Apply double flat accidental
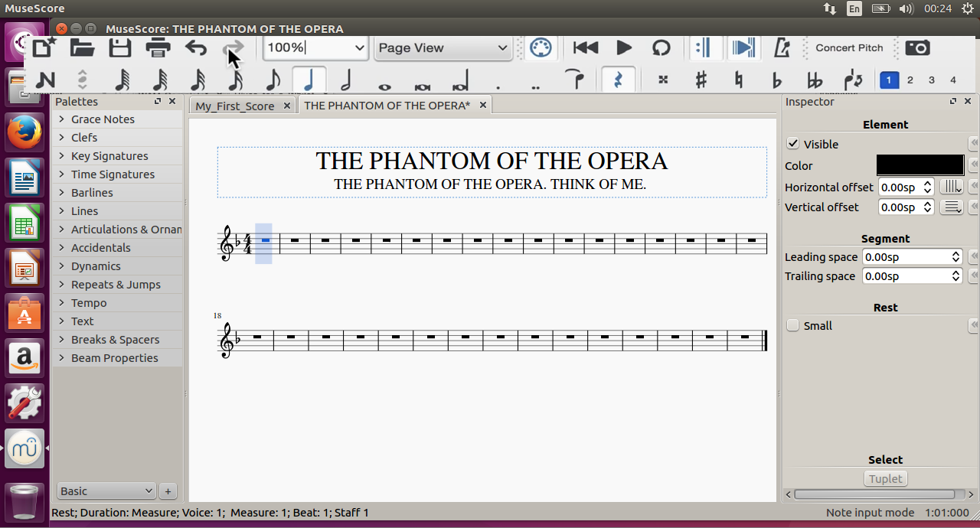The height and width of the screenshot is (528, 980). tap(815, 80)
